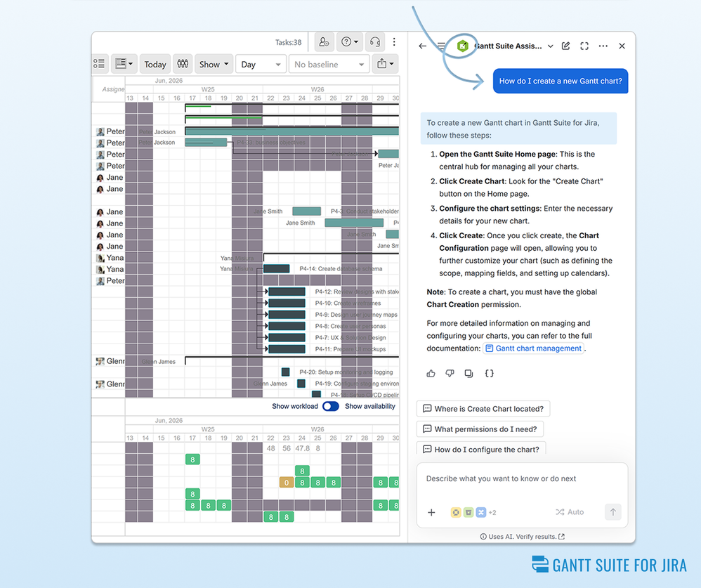The image size is (701, 588).
Task: Select the Jane Smith task bar for P4-3
Action: pyautogui.click(x=306, y=211)
